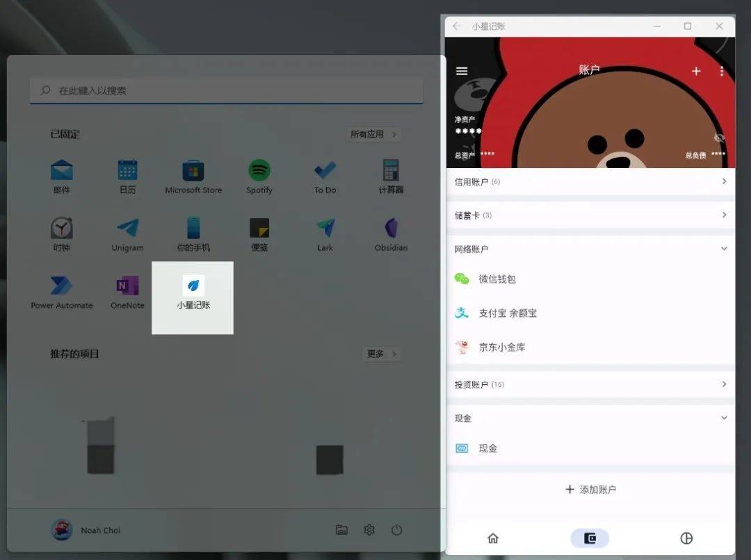Open the 便笺 Sticky Notes app
The width and height of the screenshot is (751, 560).
pos(259,235)
